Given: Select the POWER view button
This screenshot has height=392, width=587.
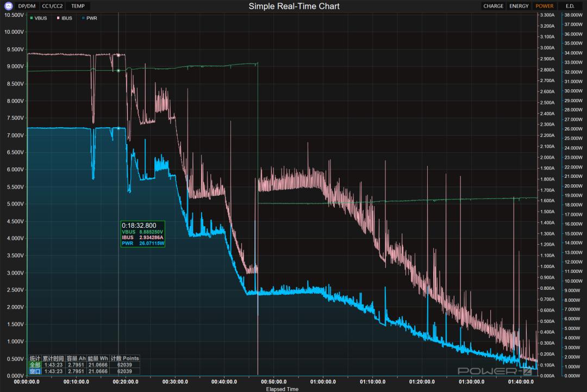Looking at the screenshot, I should click(x=544, y=6).
